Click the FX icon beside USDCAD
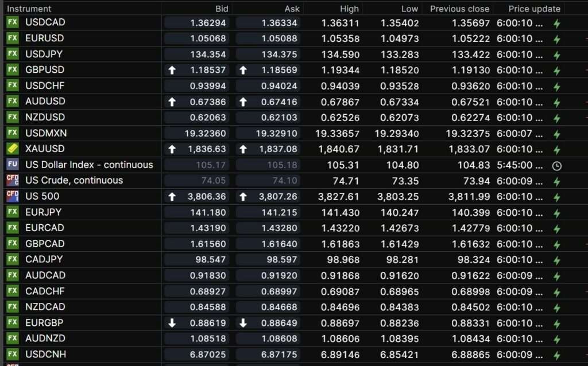 tap(12, 22)
